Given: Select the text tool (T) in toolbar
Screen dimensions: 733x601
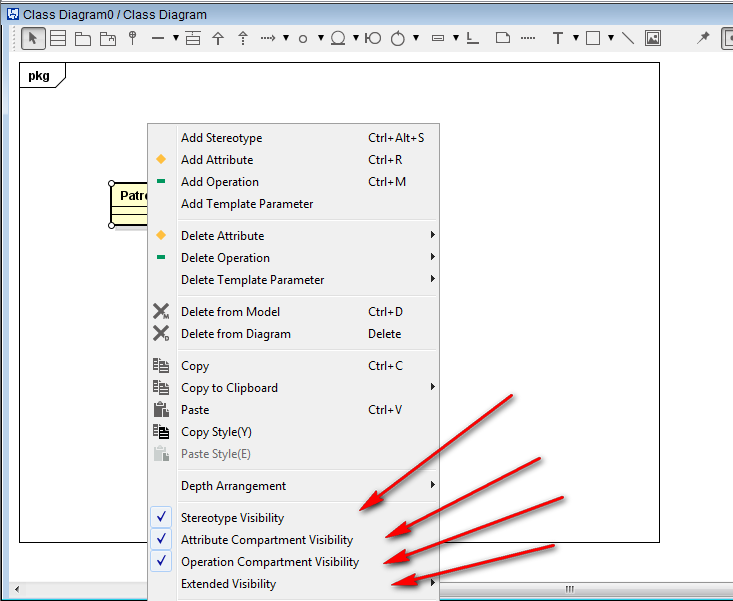Looking at the screenshot, I should pyautogui.click(x=558, y=39).
